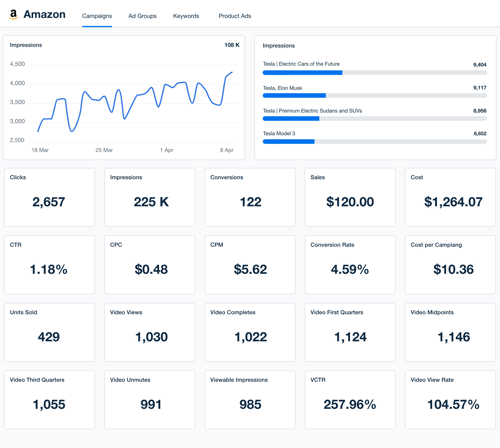Click the Video First Quarters value 1,124

click(x=350, y=337)
